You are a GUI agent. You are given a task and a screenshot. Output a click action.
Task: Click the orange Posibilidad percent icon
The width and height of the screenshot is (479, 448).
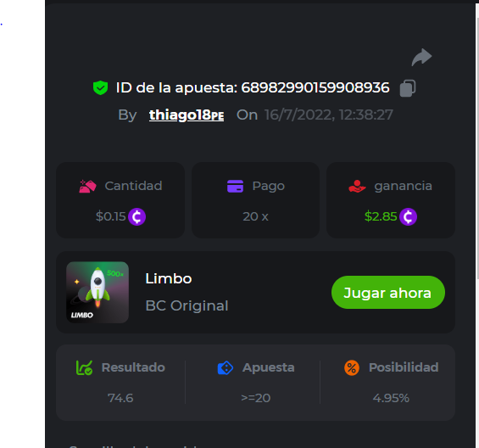pyautogui.click(x=352, y=368)
